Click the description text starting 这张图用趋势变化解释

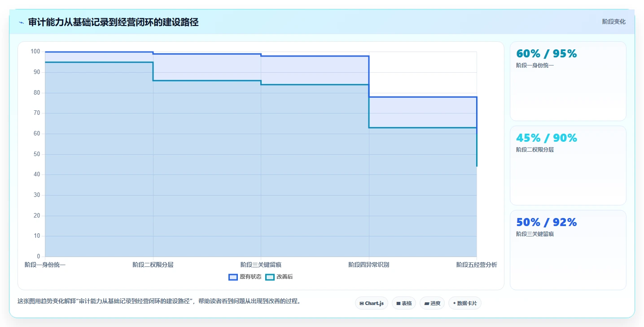pos(159,301)
